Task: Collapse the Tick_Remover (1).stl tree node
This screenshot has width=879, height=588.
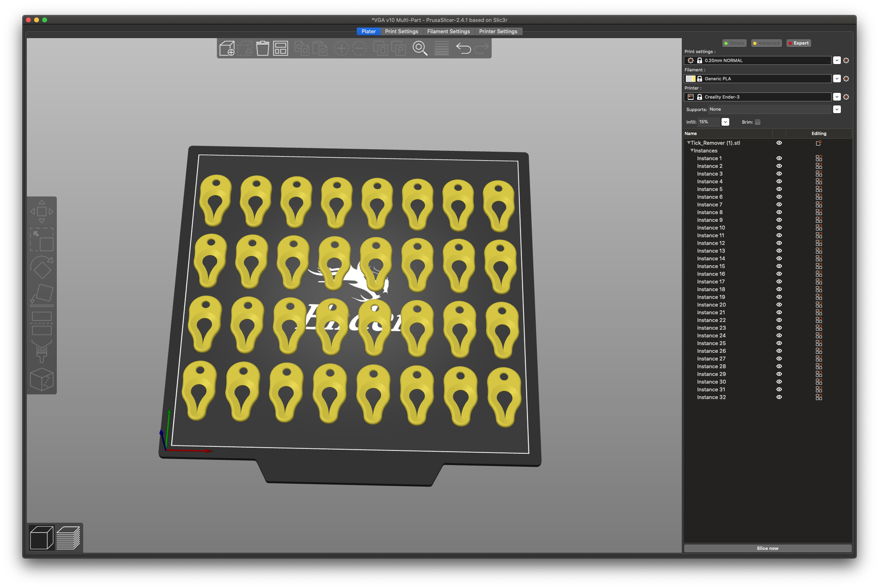Action: (x=688, y=143)
